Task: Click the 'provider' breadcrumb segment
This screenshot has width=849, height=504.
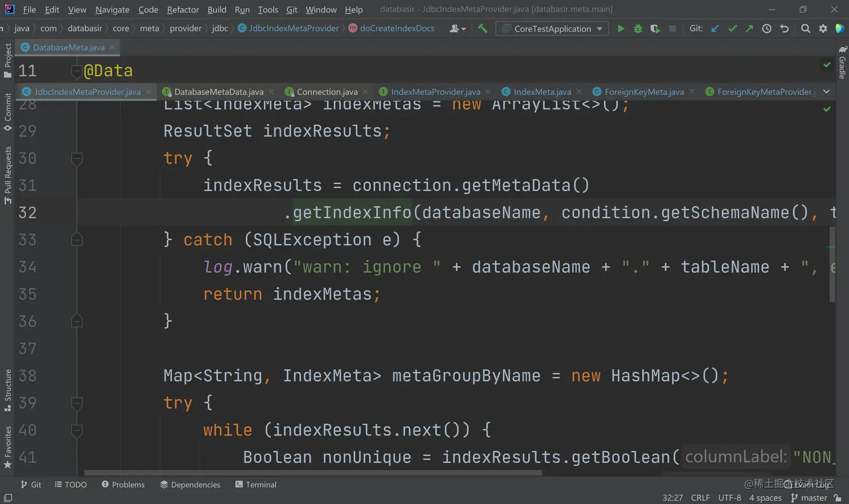Action: point(185,28)
